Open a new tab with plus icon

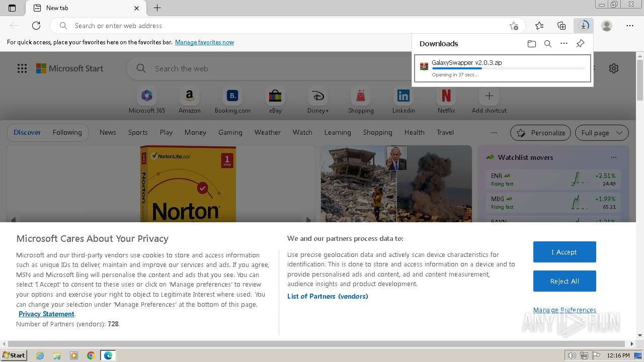157,8
